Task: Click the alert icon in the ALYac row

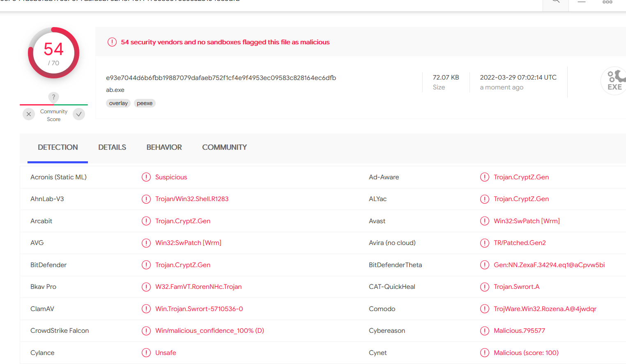Action: (485, 199)
